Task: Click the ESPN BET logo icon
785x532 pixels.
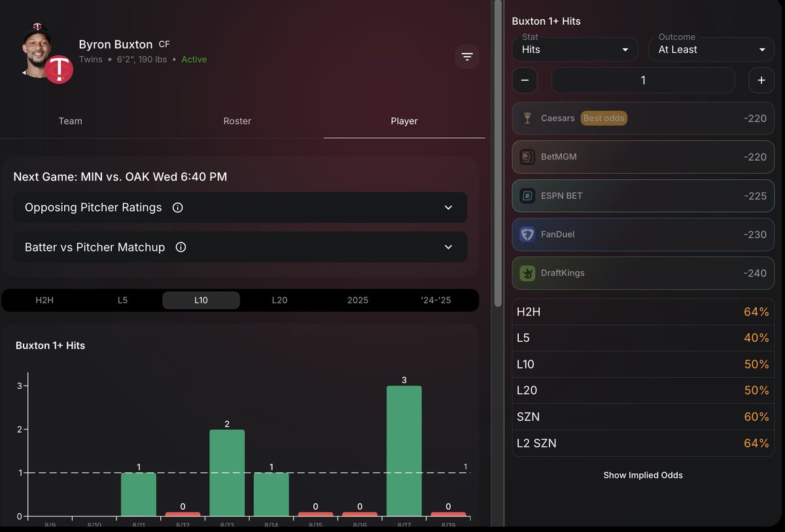Action: (527, 195)
